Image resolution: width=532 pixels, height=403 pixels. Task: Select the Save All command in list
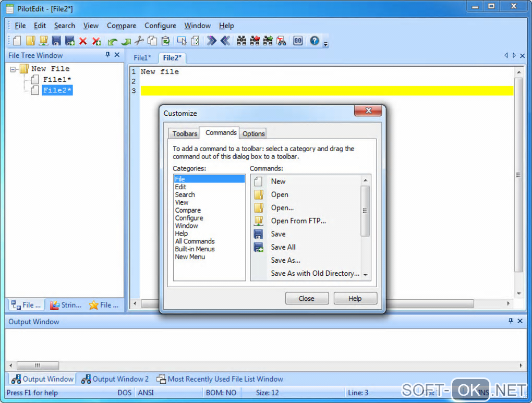[306, 247]
